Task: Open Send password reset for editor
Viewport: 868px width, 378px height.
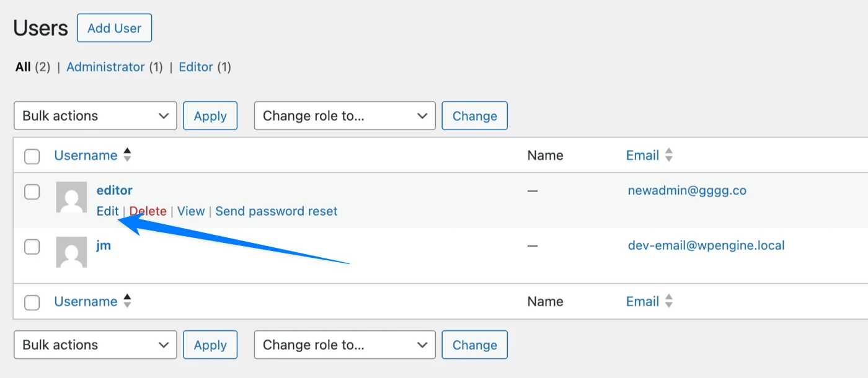Action: tap(277, 211)
